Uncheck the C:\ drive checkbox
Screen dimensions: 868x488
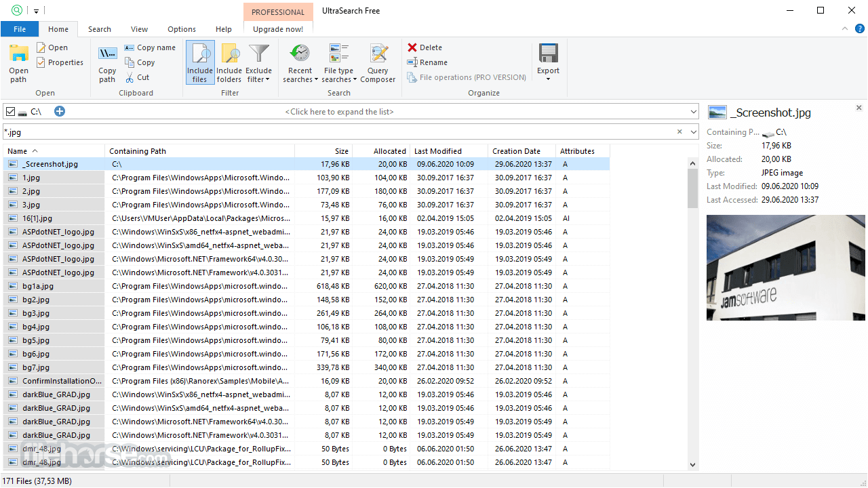coord(10,111)
